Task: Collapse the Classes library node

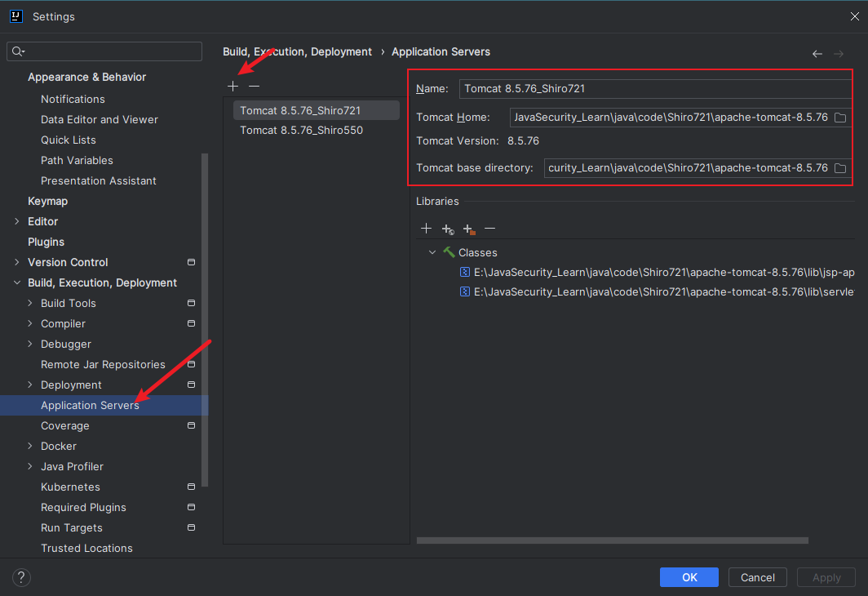Action: click(432, 252)
